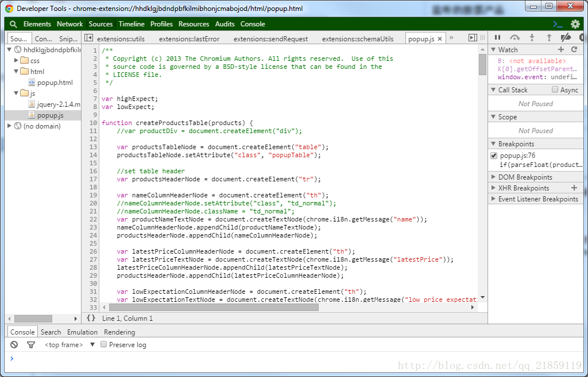Open the Emulation drawer tab
Viewport: 588px width, 377px height.
(x=82, y=332)
